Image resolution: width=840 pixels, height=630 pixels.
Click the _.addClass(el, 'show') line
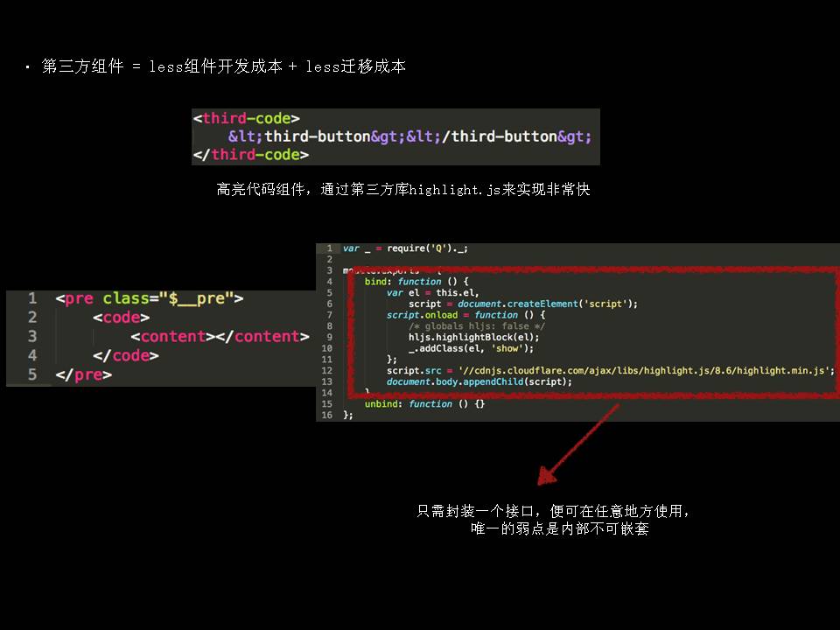[x=471, y=348]
